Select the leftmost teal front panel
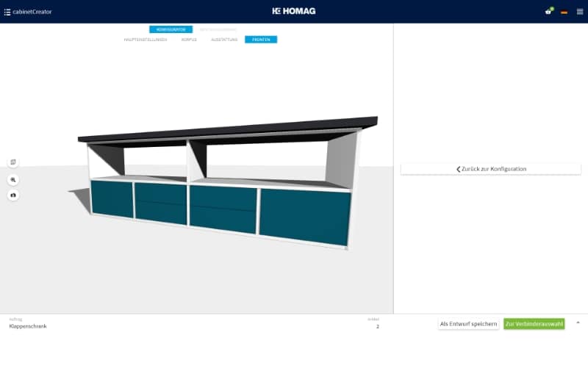The image size is (588, 382). pos(112,198)
